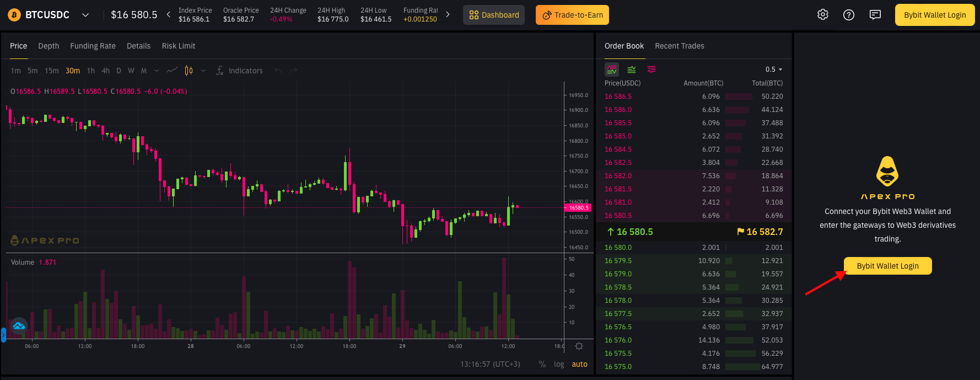Show both bids and asks order book view

[x=612, y=69]
